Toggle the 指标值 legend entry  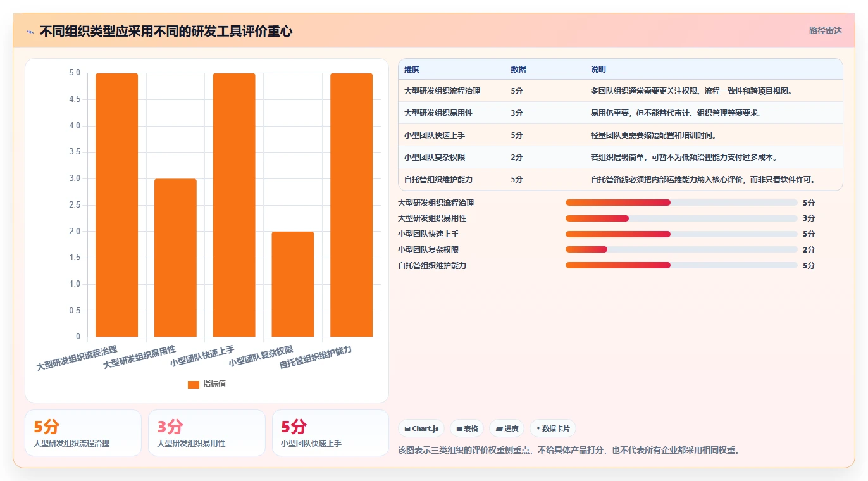[x=207, y=384]
